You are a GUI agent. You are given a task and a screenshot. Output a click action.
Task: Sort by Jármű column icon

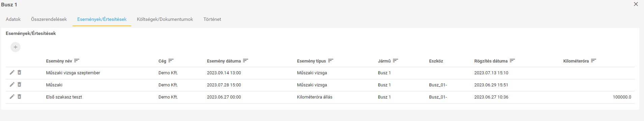coord(395,61)
